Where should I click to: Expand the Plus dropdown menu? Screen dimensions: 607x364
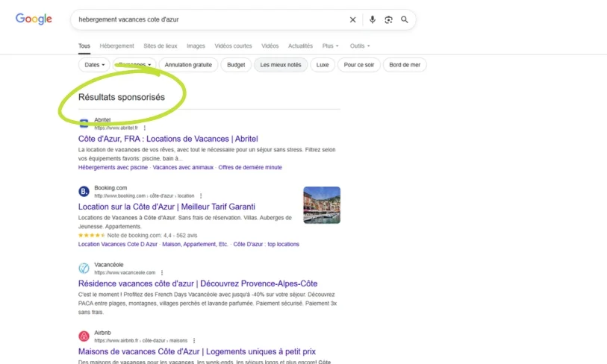click(x=330, y=45)
